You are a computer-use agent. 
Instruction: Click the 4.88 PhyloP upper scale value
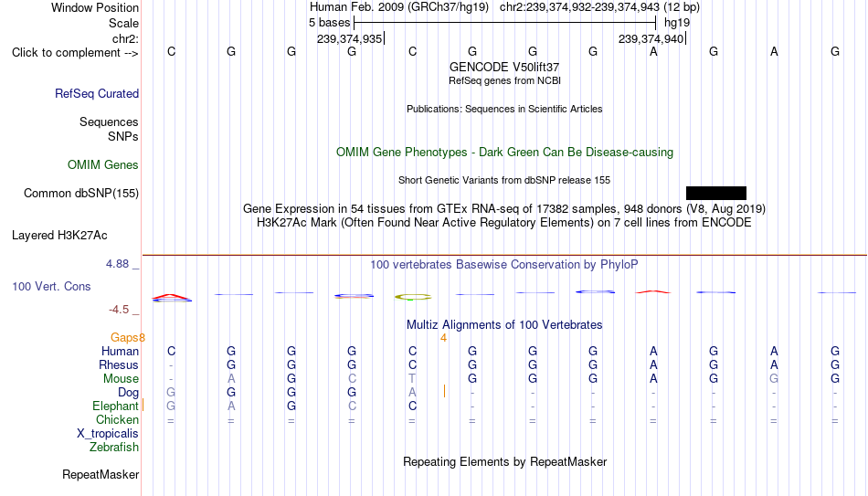coord(117,264)
